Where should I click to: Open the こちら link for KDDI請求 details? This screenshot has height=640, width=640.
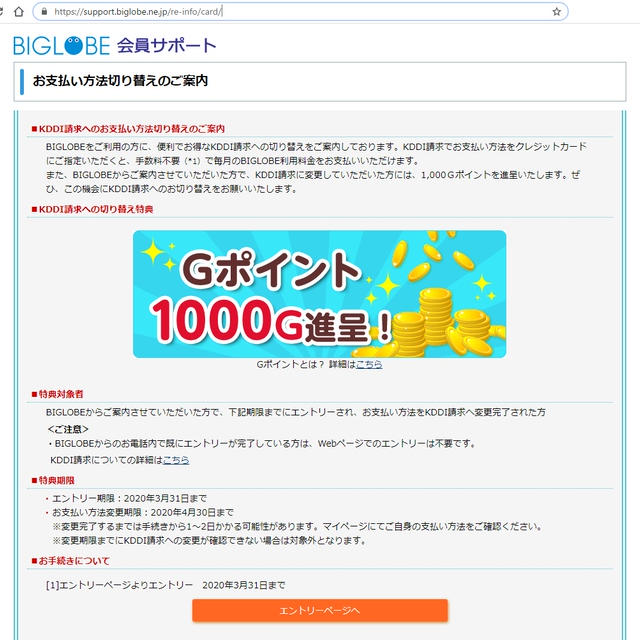point(176,460)
